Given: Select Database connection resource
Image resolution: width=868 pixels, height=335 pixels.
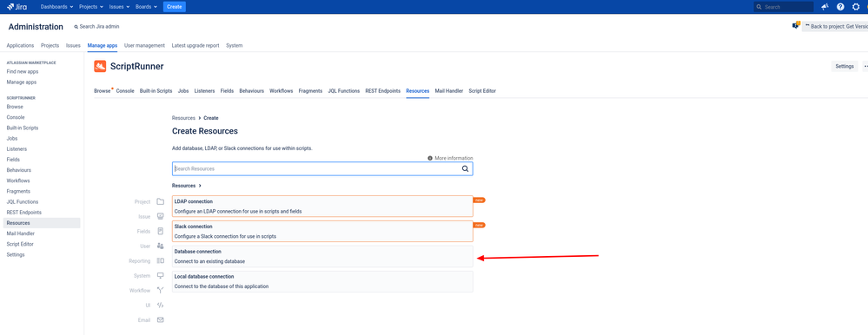Looking at the screenshot, I should 322,256.
